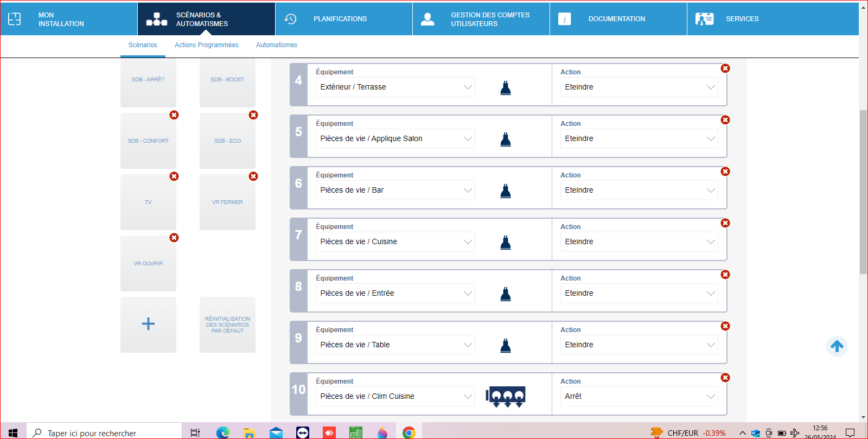Remove step 5 using its red X
The width and height of the screenshot is (868, 439).
(x=725, y=120)
